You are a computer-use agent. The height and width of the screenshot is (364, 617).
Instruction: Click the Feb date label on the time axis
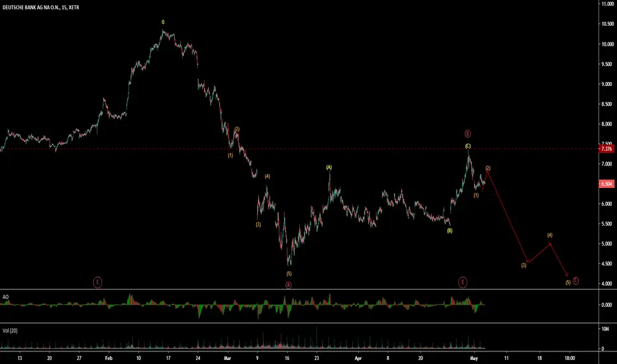tap(109, 359)
